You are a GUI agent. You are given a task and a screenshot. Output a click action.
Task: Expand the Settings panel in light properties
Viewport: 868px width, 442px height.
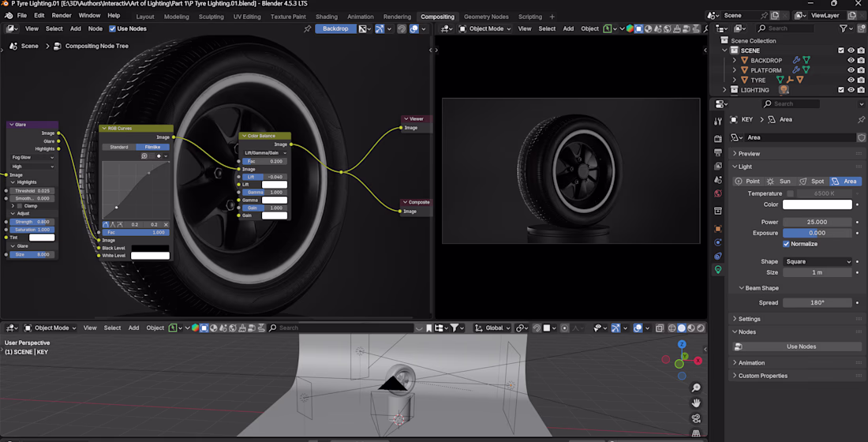749,319
